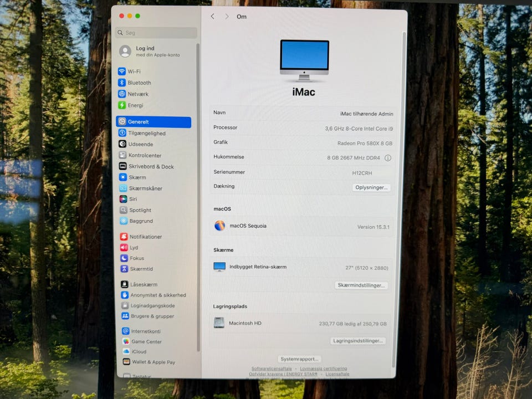532x399 pixels.
Task: Open the Softwarelicensaftale link
Action: [272, 369]
